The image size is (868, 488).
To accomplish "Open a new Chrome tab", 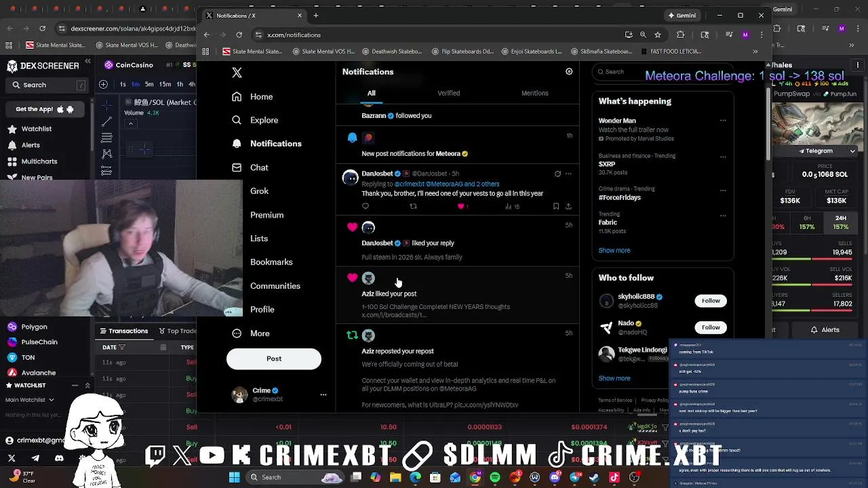I will click(315, 16).
